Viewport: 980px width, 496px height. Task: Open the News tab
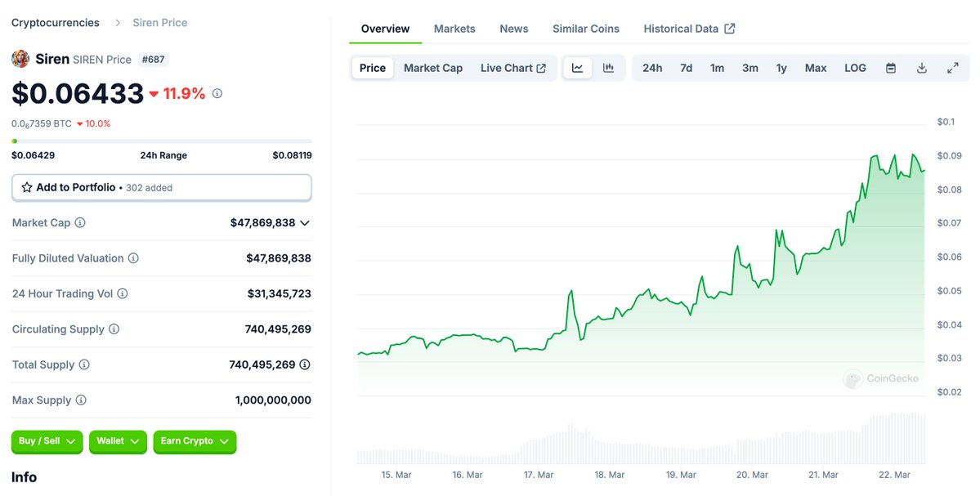(514, 29)
